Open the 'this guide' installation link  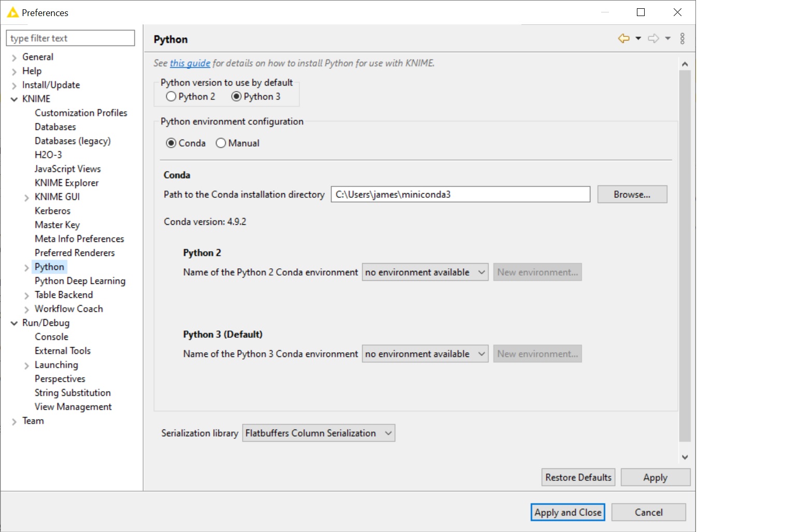[x=190, y=63]
